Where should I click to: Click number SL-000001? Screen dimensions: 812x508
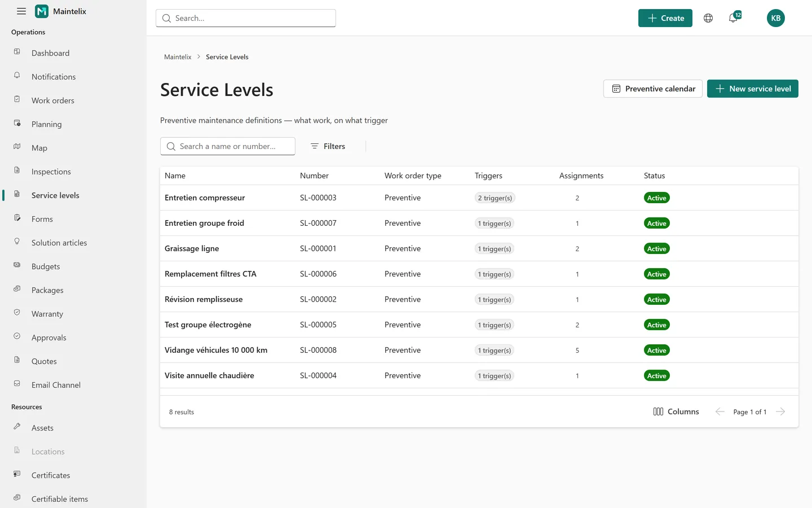coord(318,248)
